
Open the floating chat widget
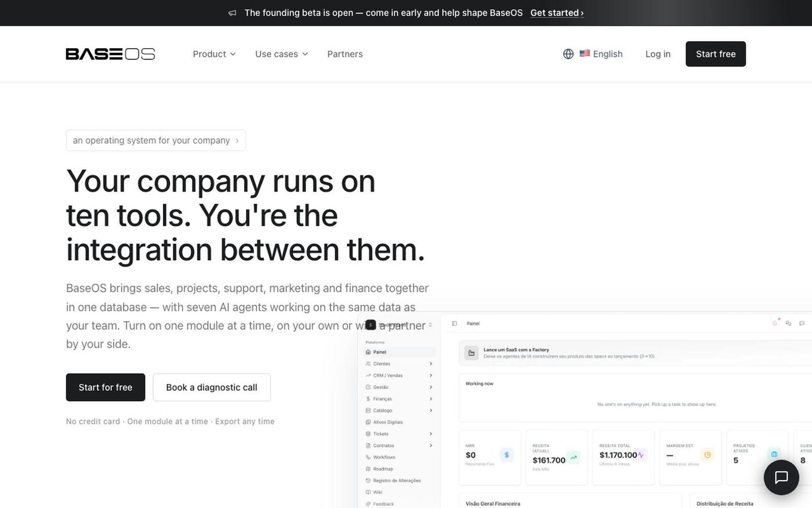click(781, 477)
